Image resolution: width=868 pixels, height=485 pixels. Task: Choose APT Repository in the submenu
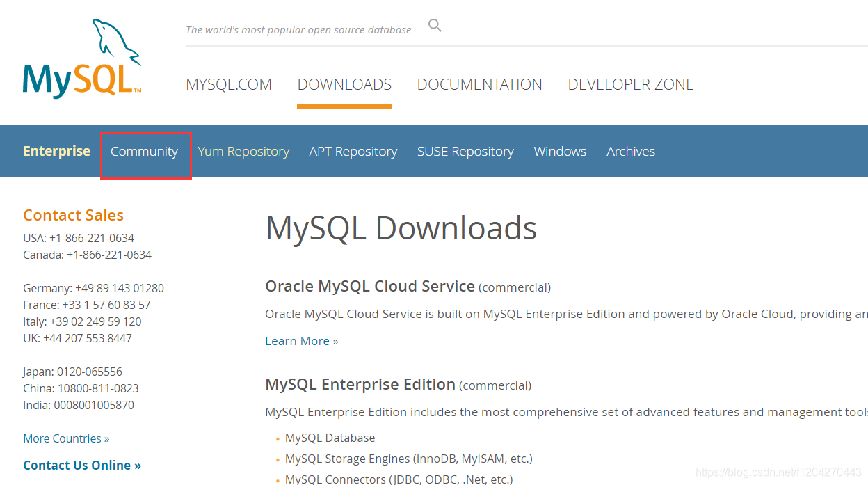(353, 152)
